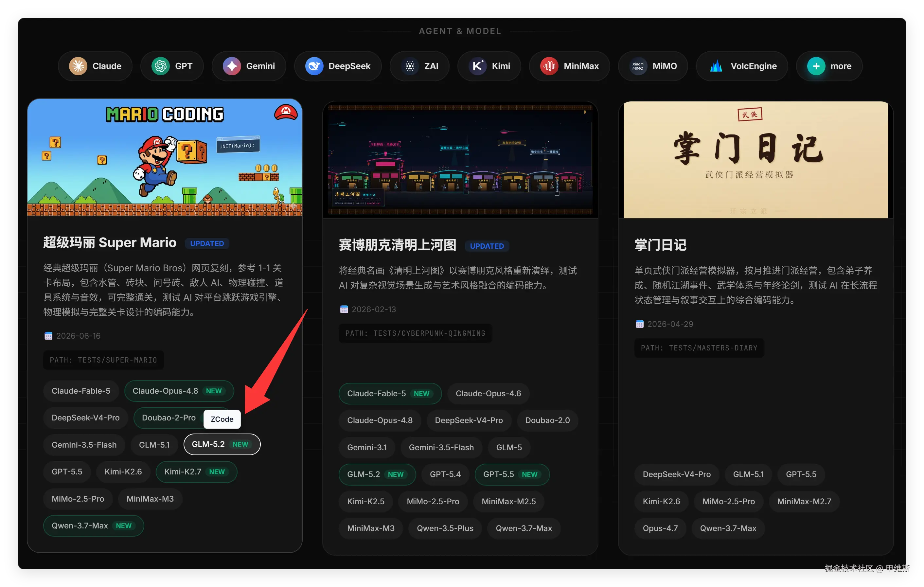Open the 掌门日记 card title
The height and width of the screenshot is (587, 924).
click(660, 245)
